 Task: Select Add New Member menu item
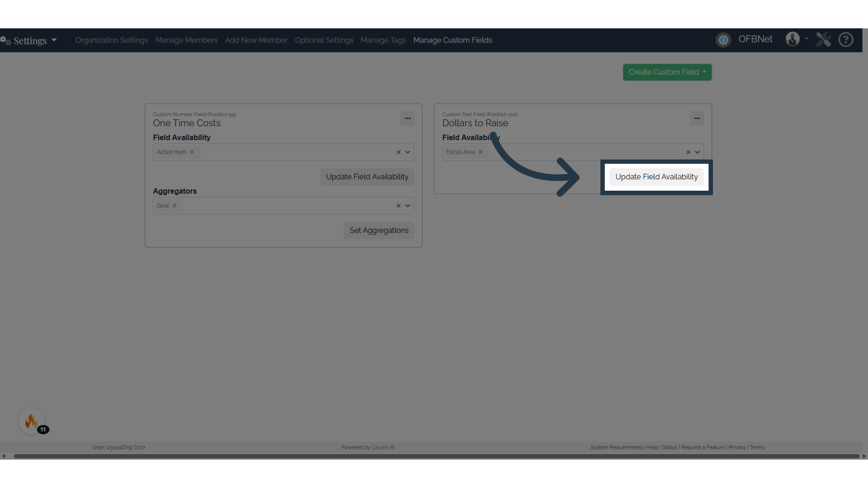[256, 40]
